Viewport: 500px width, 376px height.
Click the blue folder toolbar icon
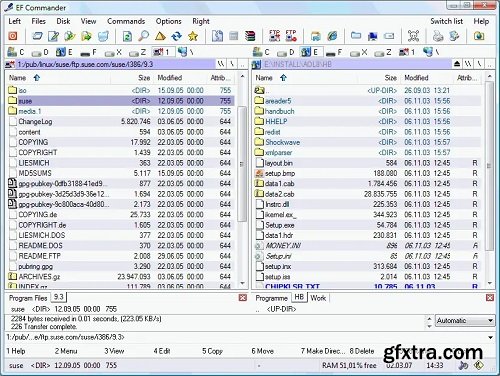point(356,36)
